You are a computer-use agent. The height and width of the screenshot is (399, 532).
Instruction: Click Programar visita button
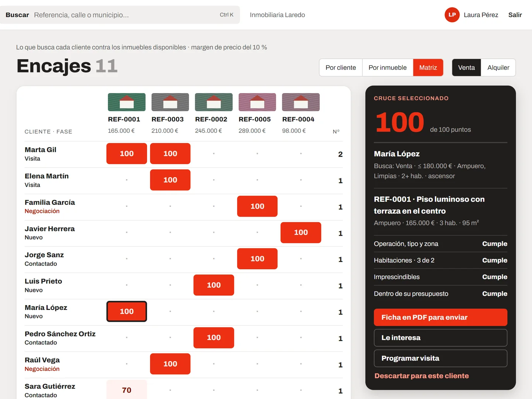[x=440, y=358]
